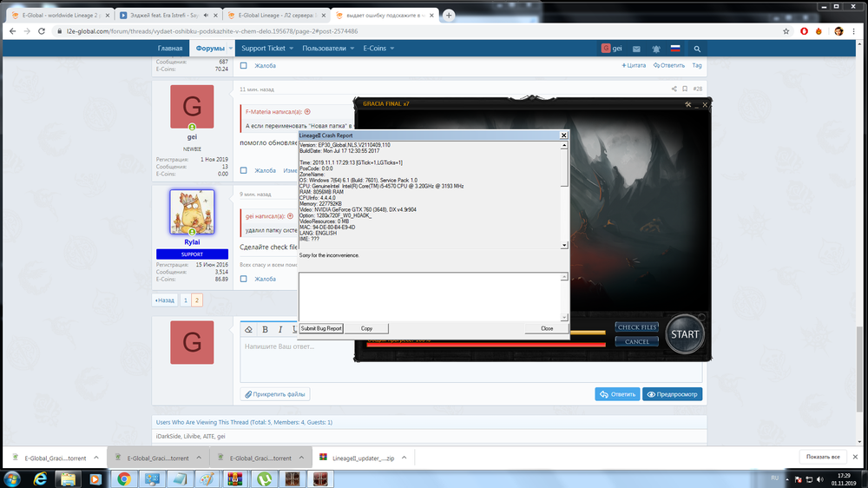Toggle italic formatting in reply editor
This screenshot has height=488, width=868.
click(281, 329)
